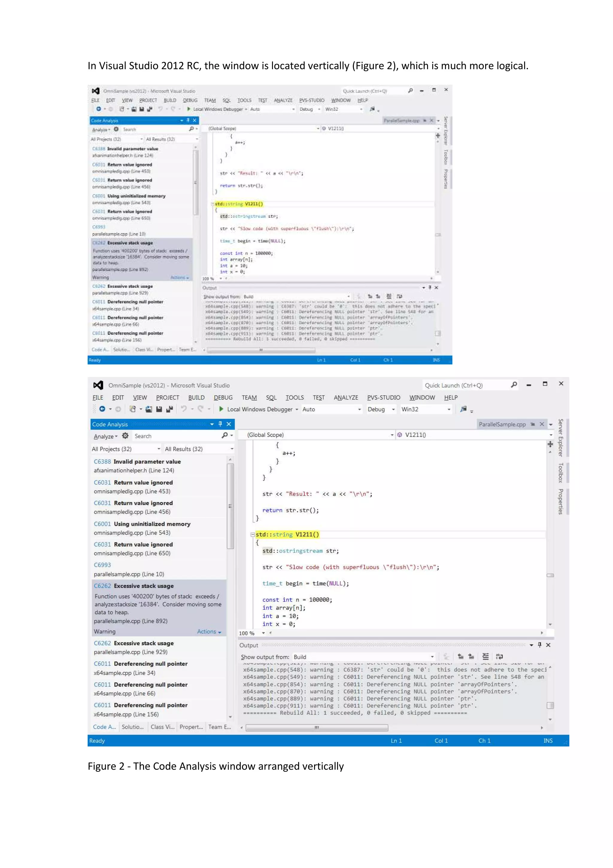Toggle Auto Hide pin on larger Code Analysis panel

[220, 424]
